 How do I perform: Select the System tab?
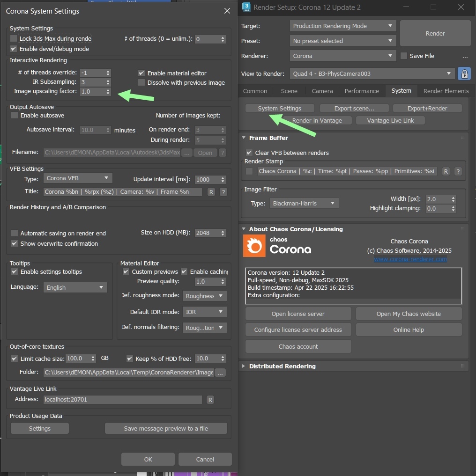click(401, 91)
